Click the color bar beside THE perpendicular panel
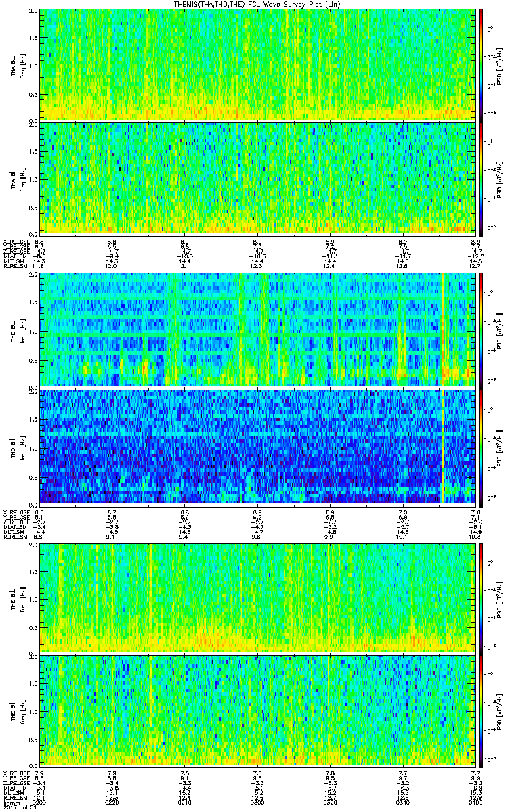508x812 pixels. tap(481, 597)
